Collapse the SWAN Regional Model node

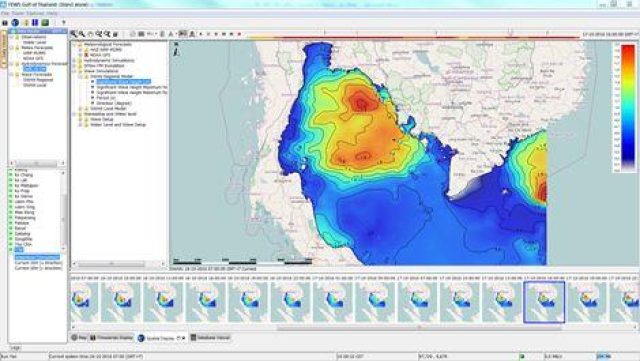coord(80,76)
